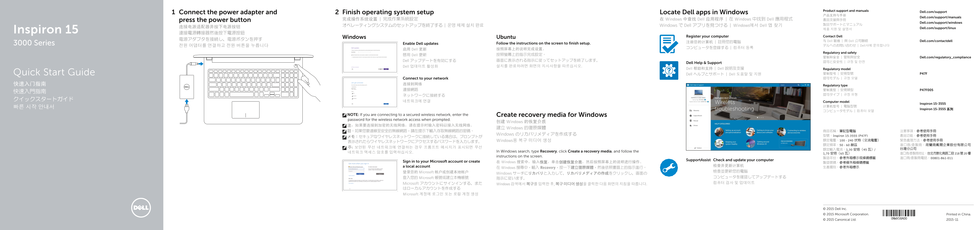Image resolution: width=980 pixels, height=230 pixels.
Task: Click the Register your computer checklist icon
Action: click(x=668, y=44)
